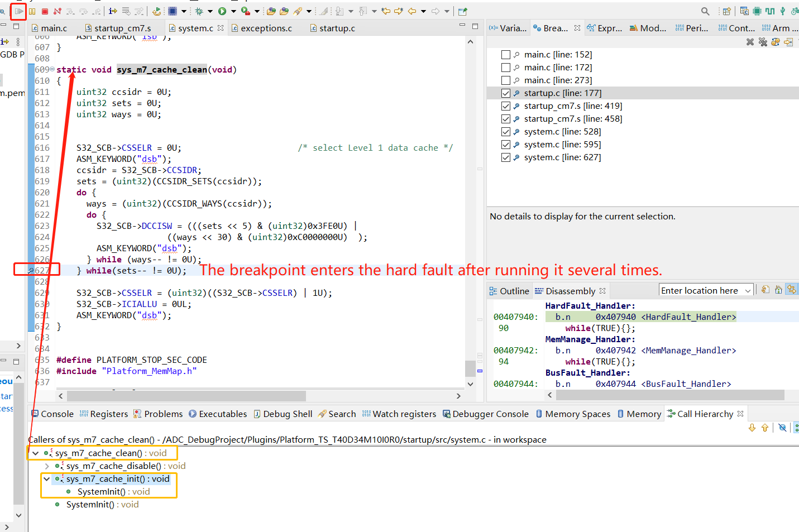Click the Resume debug button
This screenshot has width=799, height=532.
[x=19, y=11]
